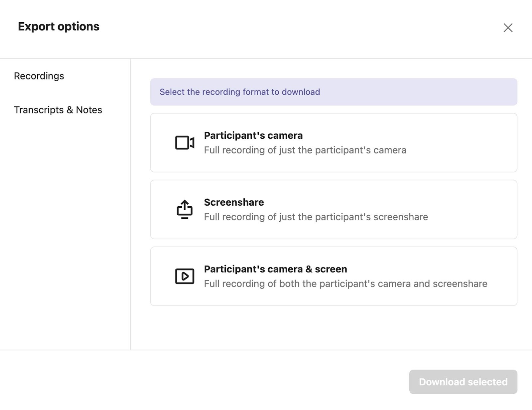Switch to Transcripts & Notes tab
The width and height of the screenshot is (532, 410).
coord(58,110)
